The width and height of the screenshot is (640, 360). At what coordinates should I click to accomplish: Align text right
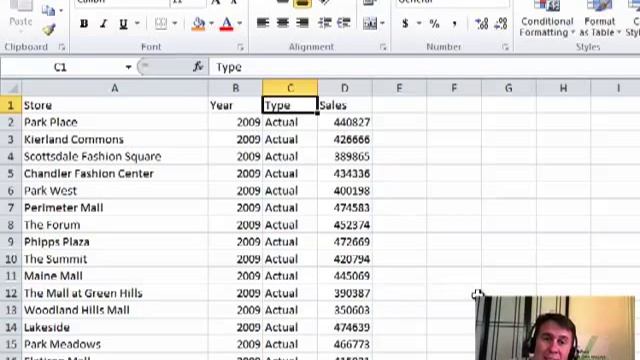[x=302, y=23]
